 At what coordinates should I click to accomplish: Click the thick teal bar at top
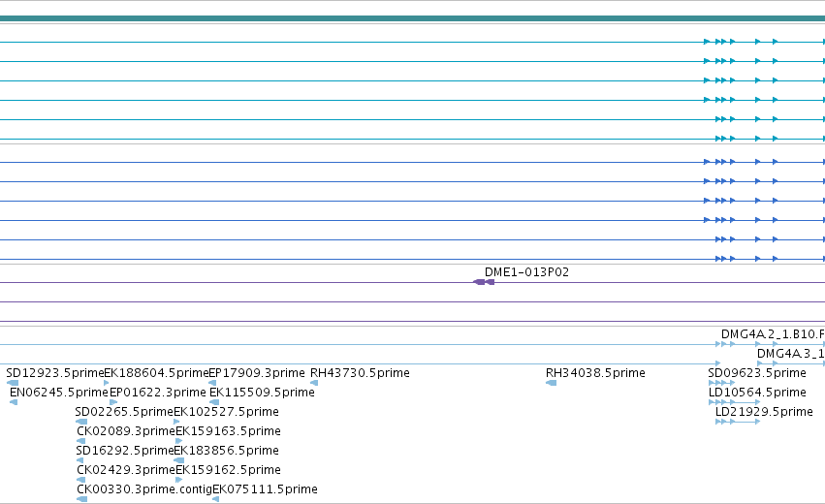(x=413, y=18)
